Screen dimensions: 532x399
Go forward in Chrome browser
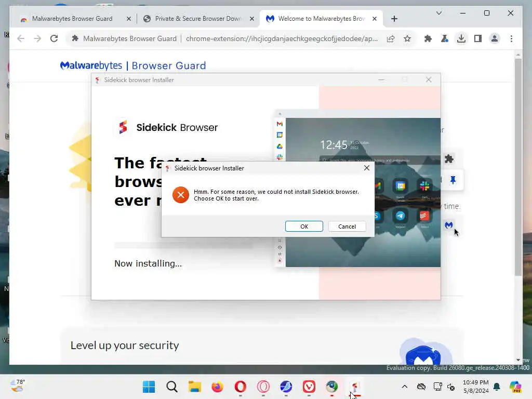[x=37, y=38]
